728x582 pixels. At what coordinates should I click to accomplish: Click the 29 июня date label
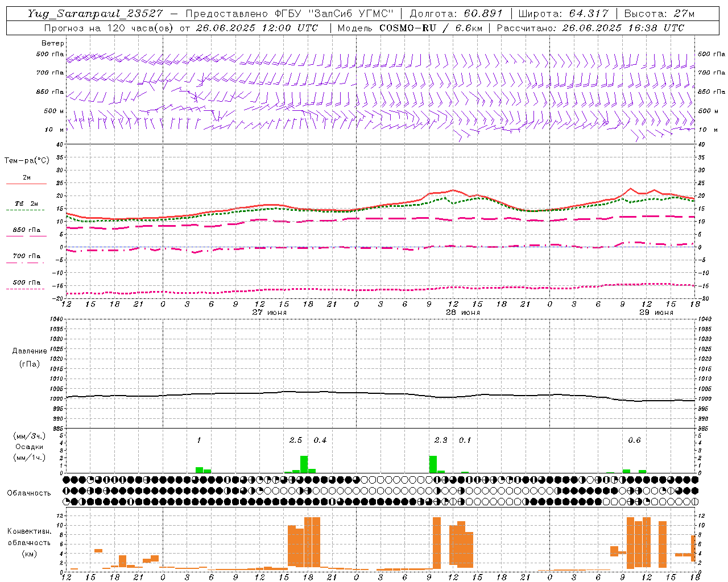[656, 313]
